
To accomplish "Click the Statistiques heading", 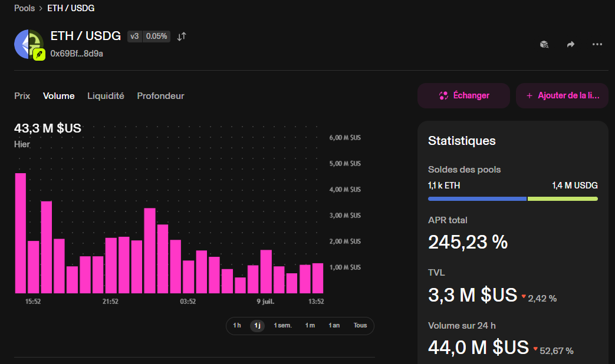I will 462,141.
